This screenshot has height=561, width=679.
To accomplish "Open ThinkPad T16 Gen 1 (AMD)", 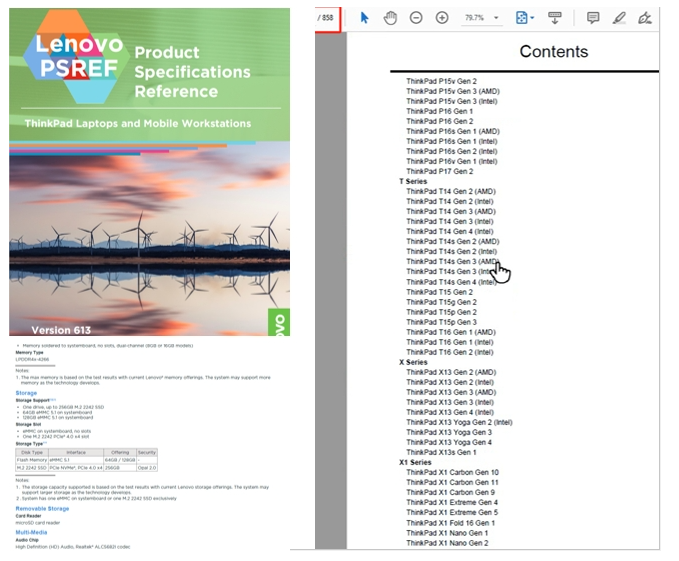I will (x=451, y=332).
